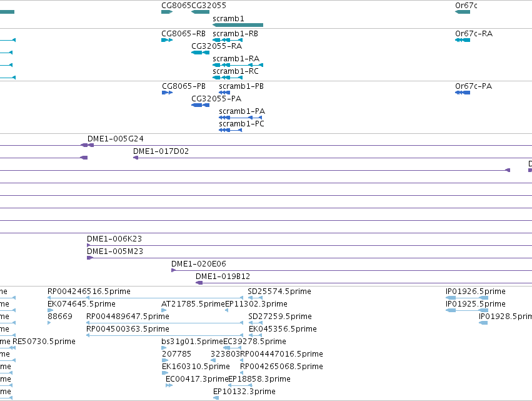532x401 pixels.
Task: Select the AT21785.5prime EST label
Action: pyautogui.click(x=193, y=304)
